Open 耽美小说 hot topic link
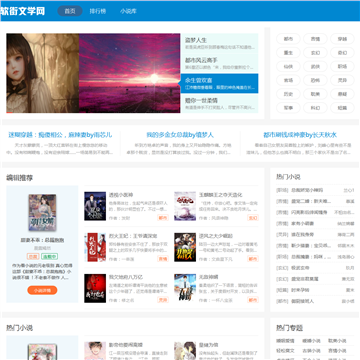Image resolution: width=360 pixels, height=360 pixels. [x=337, y=341]
